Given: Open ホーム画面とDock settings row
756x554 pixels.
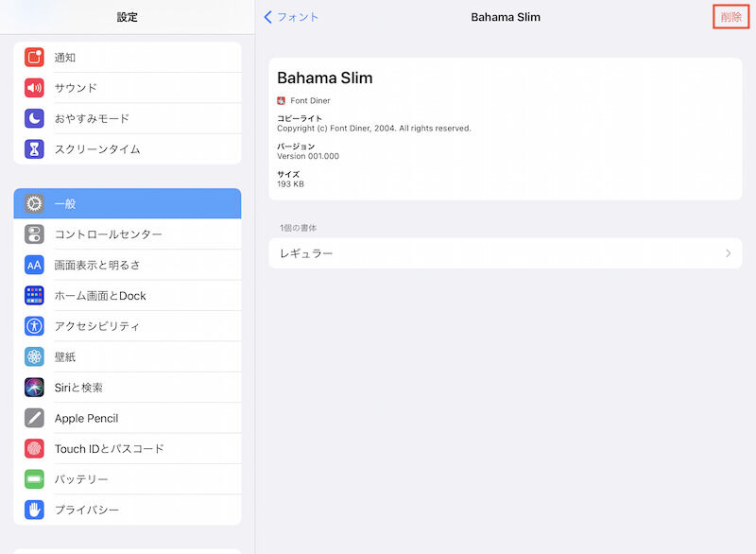Looking at the screenshot, I should (x=128, y=296).
